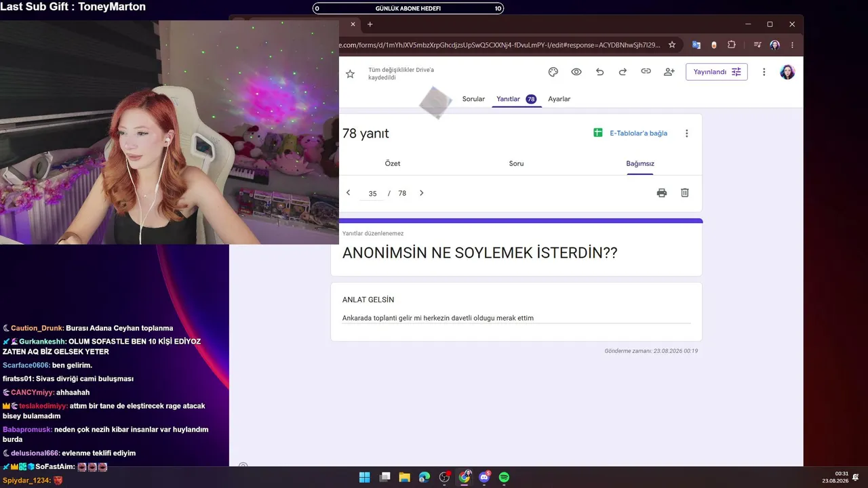The image size is (868, 488).
Task: Launch Microsoft Edge from the taskbar
Action: tap(425, 477)
